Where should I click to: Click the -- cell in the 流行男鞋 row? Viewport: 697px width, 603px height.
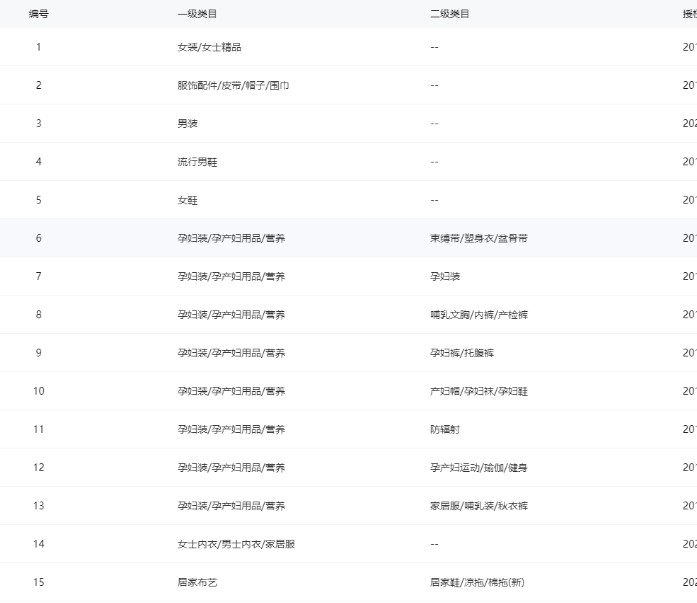click(x=434, y=162)
